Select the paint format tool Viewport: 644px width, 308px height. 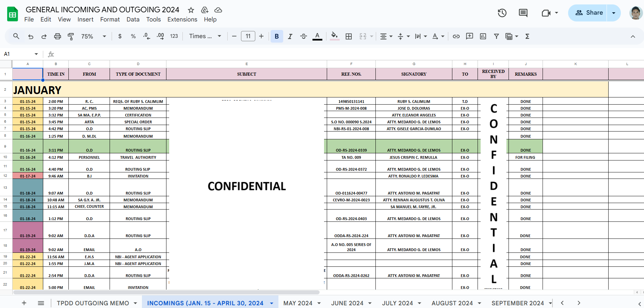(71, 36)
